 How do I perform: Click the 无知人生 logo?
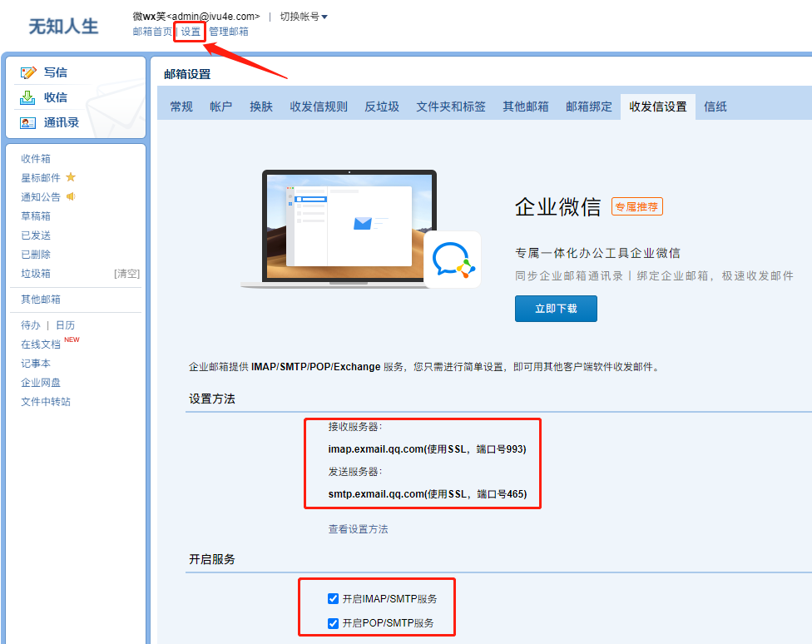pyautogui.click(x=63, y=27)
